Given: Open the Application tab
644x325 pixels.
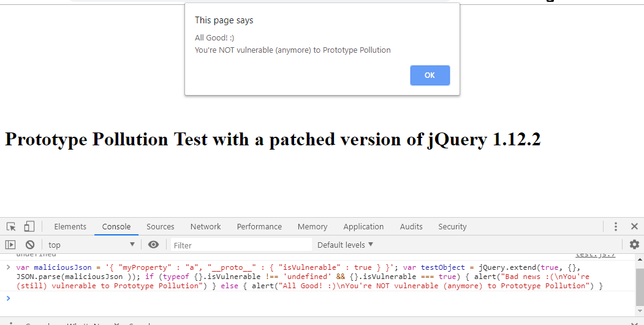Looking at the screenshot, I should pyautogui.click(x=363, y=226).
